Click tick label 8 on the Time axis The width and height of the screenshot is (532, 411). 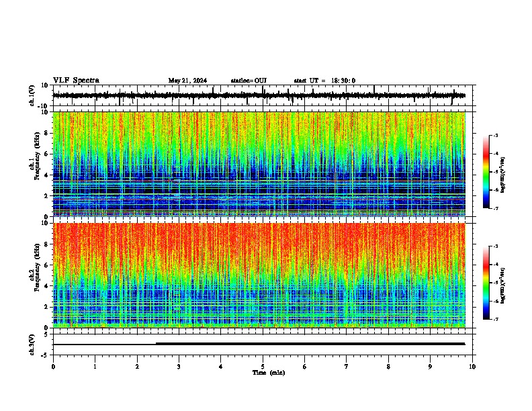click(x=388, y=367)
